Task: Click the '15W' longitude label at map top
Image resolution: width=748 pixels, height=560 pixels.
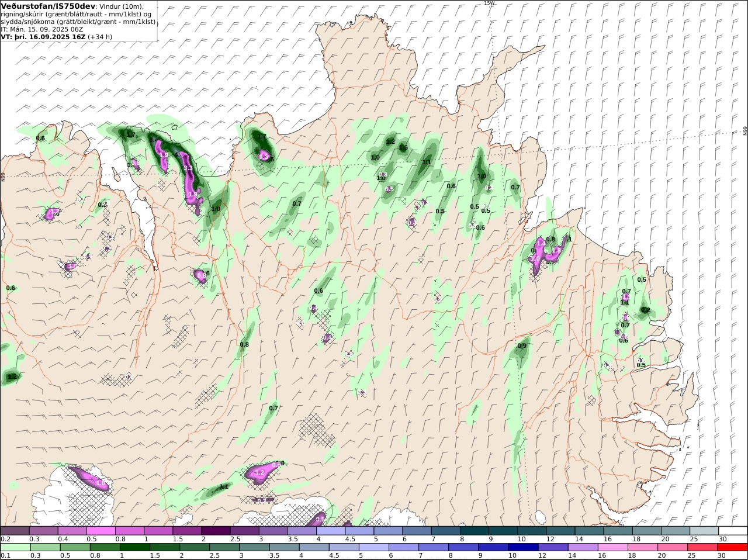Action: pyautogui.click(x=489, y=3)
